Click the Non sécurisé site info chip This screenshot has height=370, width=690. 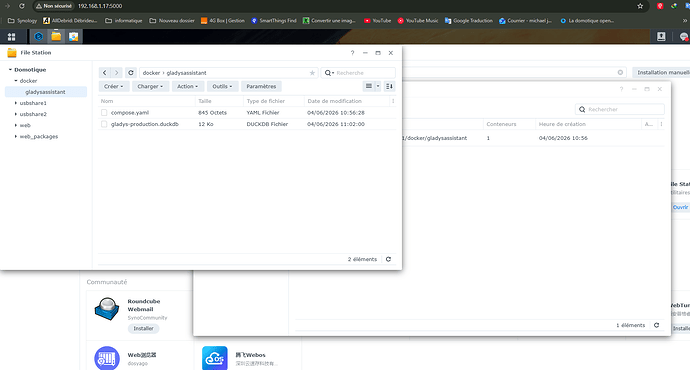[x=54, y=6]
